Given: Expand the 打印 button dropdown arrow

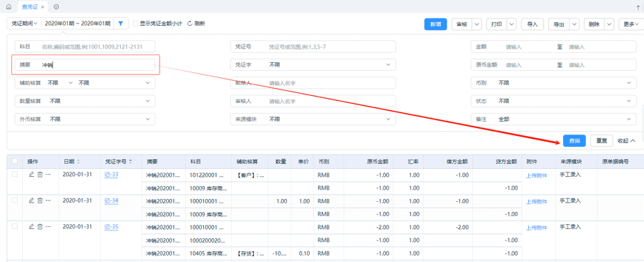Looking at the screenshot, I should tap(512, 24).
